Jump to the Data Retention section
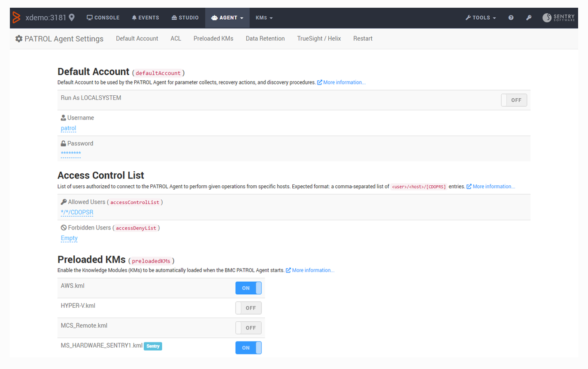The height and width of the screenshot is (369, 588). tap(265, 39)
